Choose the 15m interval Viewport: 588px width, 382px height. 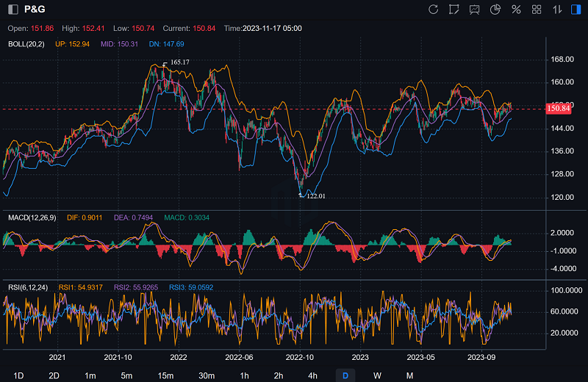pyautogui.click(x=165, y=375)
